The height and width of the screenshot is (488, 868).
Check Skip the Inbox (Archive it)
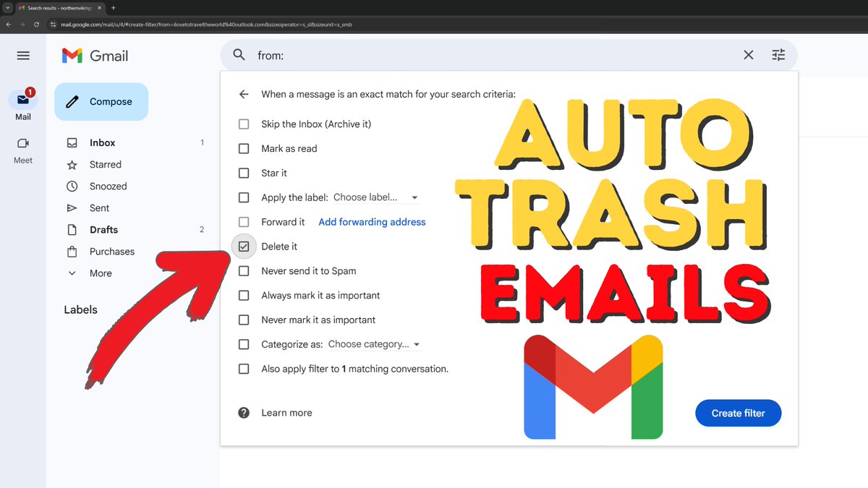click(244, 124)
